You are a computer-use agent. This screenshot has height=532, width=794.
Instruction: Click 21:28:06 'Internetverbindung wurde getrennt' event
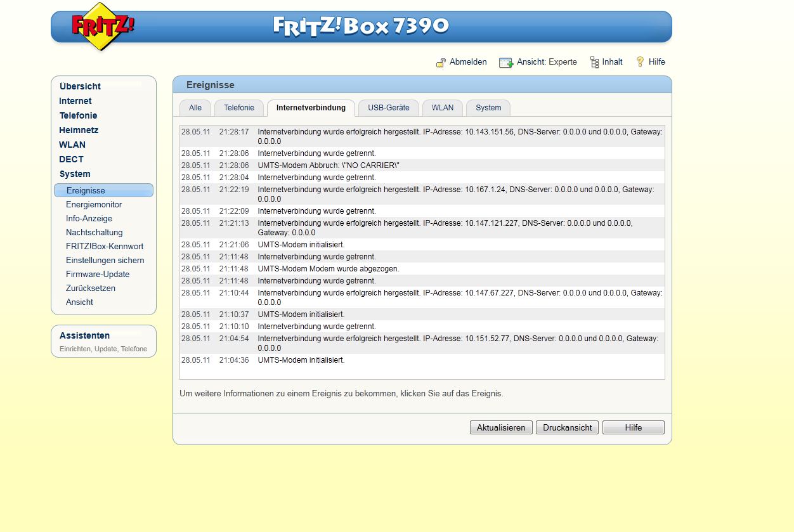(x=422, y=153)
